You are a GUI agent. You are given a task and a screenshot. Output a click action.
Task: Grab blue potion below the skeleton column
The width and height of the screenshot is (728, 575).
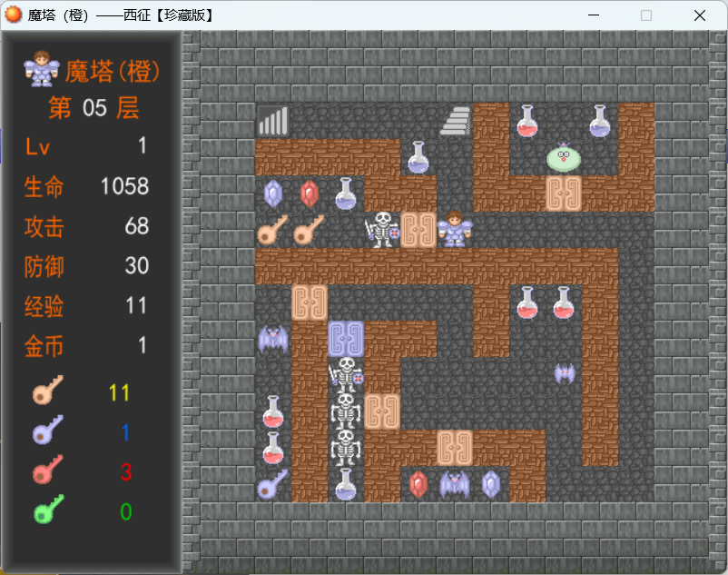(x=346, y=484)
